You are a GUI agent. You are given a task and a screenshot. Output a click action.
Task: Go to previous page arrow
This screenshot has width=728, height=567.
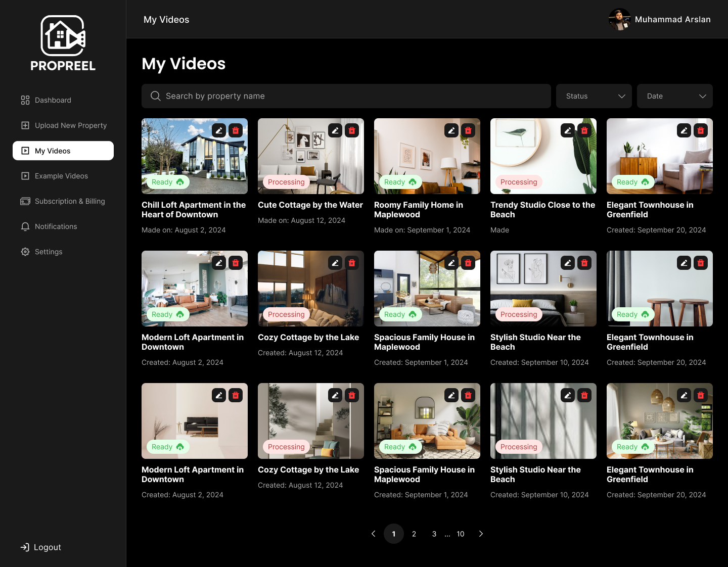[374, 534]
